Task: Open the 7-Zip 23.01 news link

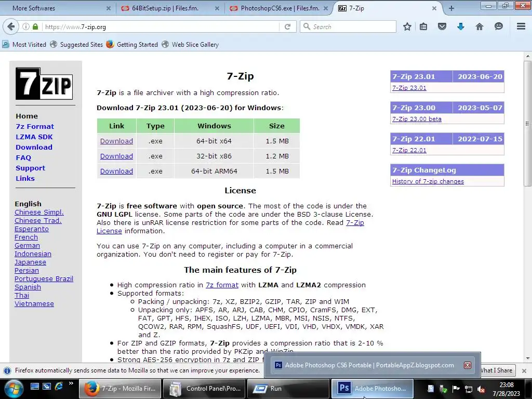Action: pyautogui.click(x=409, y=88)
